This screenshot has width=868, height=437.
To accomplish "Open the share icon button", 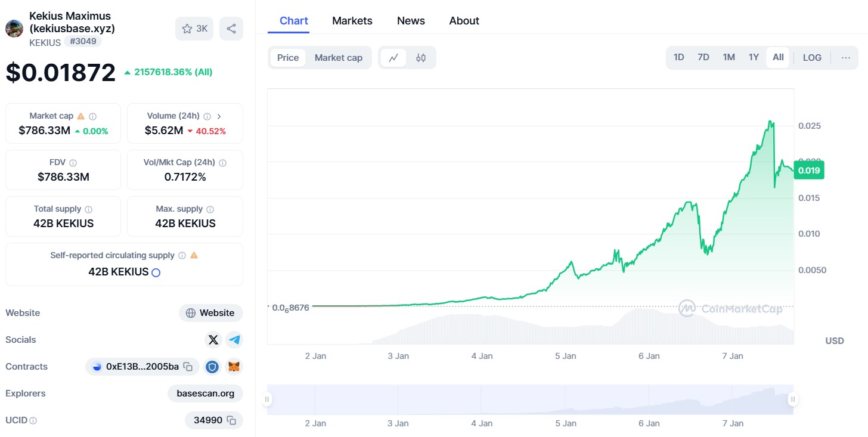I will pyautogui.click(x=231, y=29).
